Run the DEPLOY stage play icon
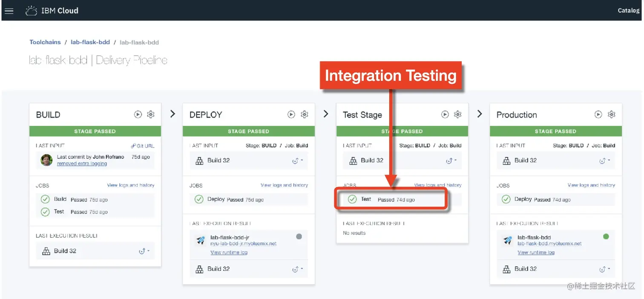644x299 pixels. [x=291, y=114]
